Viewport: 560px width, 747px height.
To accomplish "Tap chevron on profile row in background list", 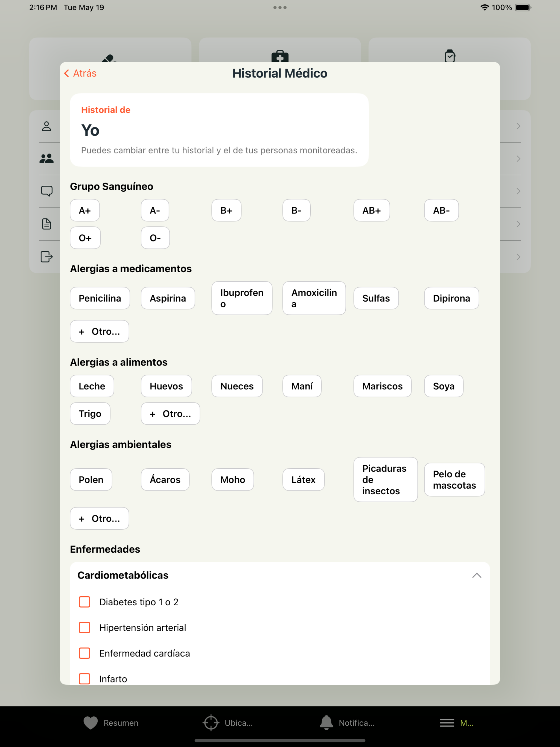I will pyautogui.click(x=518, y=126).
